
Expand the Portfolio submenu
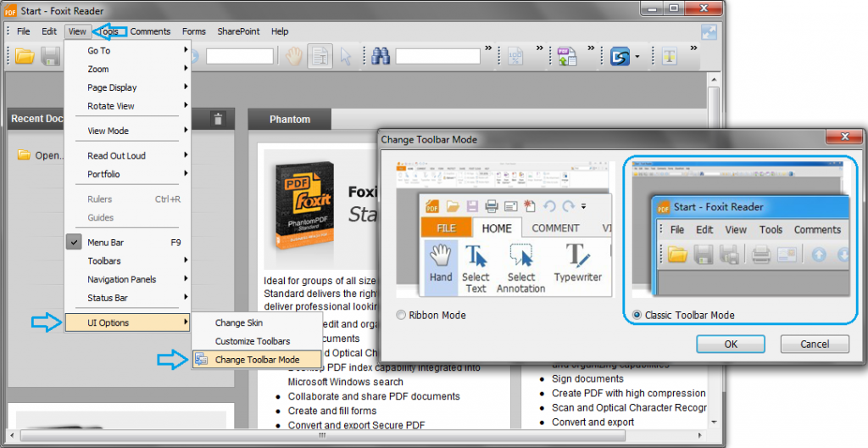pyautogui.click(x=128, y=174)
